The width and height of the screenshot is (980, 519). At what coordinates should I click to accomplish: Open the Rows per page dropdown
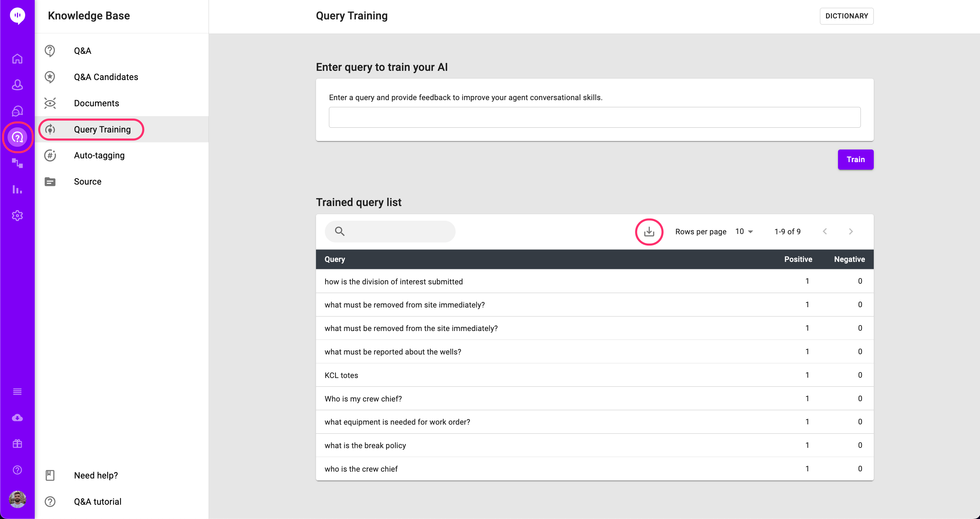click(x=743, y=231)
